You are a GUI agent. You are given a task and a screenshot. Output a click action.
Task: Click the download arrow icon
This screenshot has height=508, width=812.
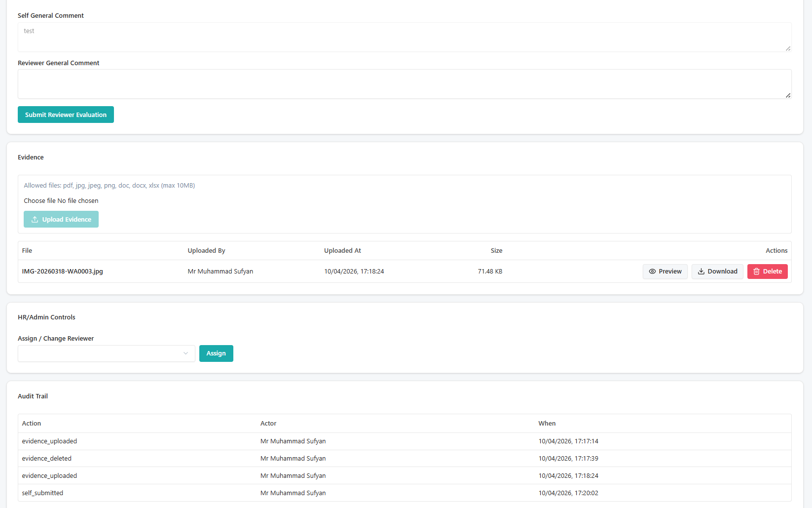click(x=701, y=272)
